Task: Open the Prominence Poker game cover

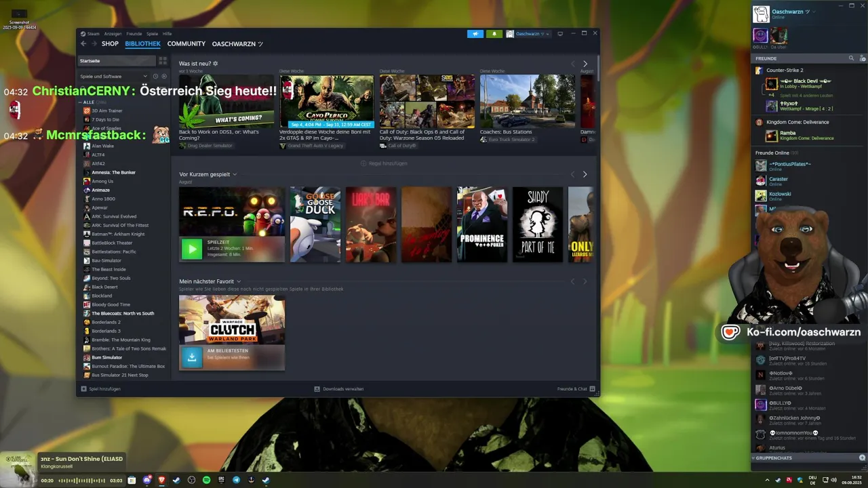Action: pos(482,224)
